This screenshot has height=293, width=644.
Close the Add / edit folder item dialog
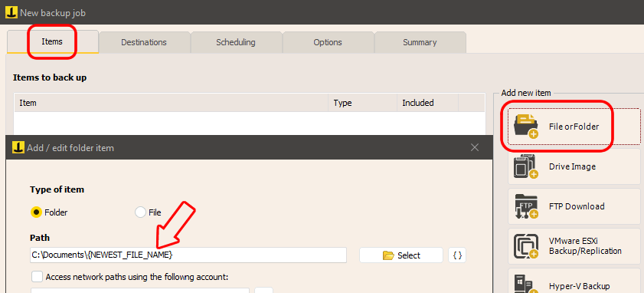point(475,147)
